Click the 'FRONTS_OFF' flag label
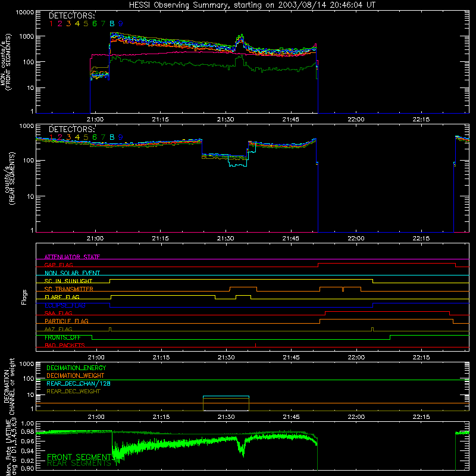Viewport: 476px width, 476px height. [x=62, y=337]
